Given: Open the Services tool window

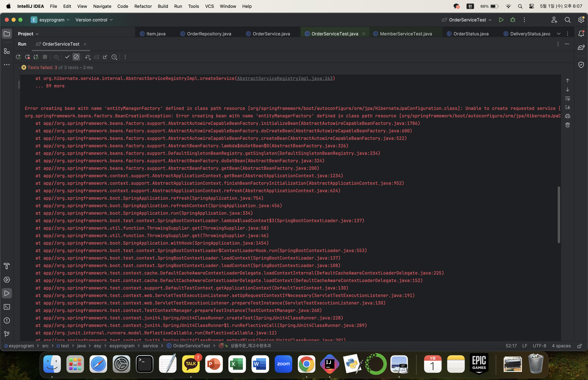Looking at the screenshot, I should (x=7, y=280).
